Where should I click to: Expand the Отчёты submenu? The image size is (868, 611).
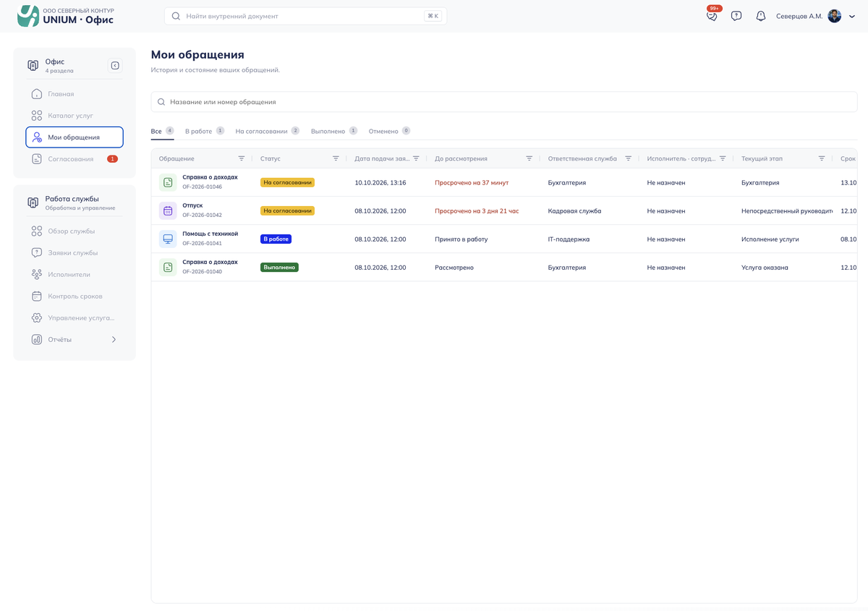click(x=114, y=340)
